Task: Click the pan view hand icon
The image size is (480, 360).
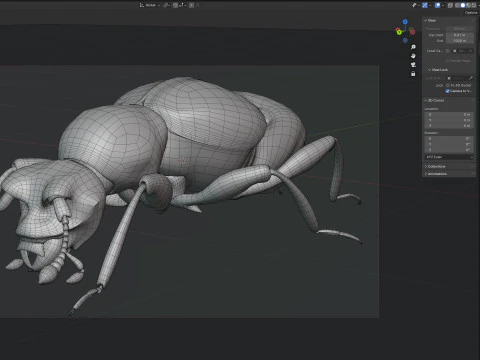Action: click(x=413, y=56)
